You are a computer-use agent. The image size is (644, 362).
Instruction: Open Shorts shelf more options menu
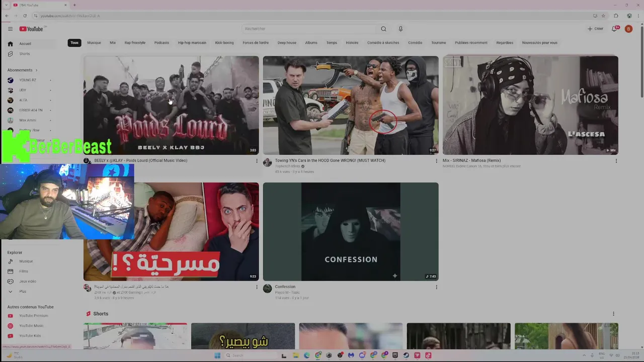click(613, 314)
